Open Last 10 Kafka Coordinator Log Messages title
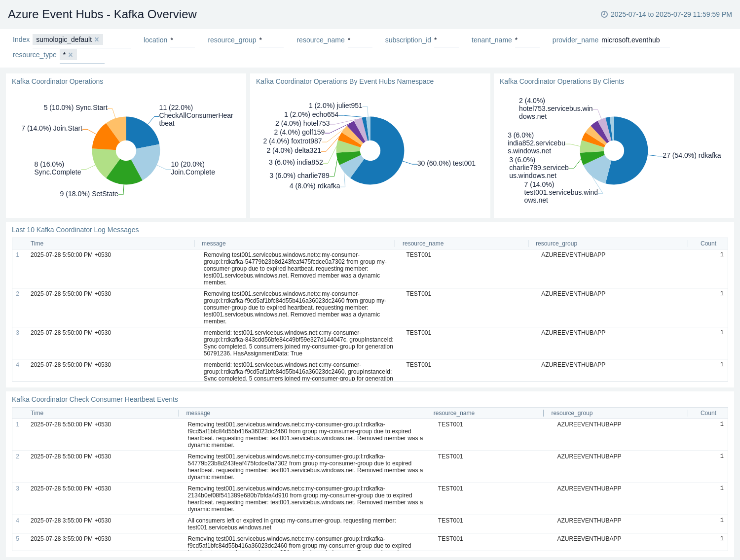Image resolution: width=740 pixels, height=560 pixels. pyautogui.click(x=75, y=230)
